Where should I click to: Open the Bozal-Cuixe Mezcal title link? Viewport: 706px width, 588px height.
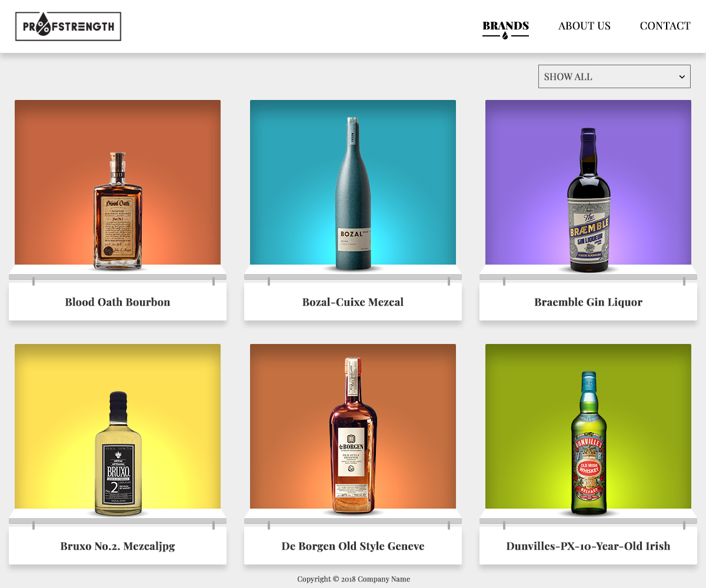click(x=353, y=302)
